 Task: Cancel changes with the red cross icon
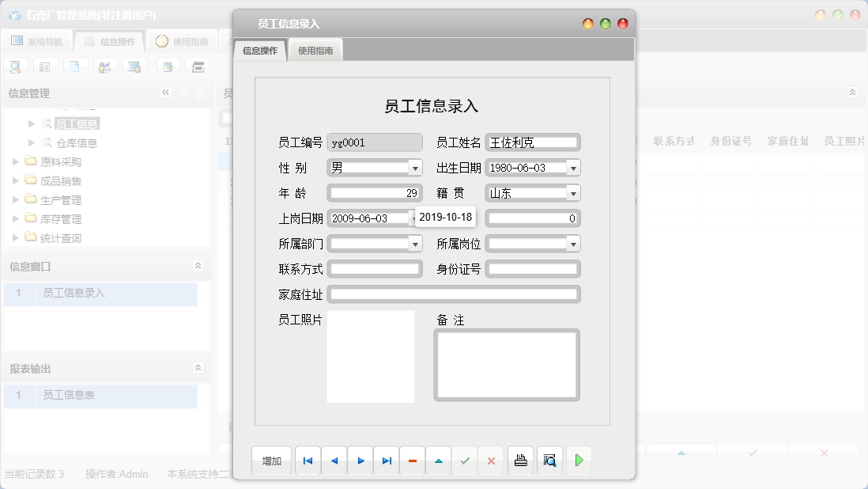pos(491,460)
